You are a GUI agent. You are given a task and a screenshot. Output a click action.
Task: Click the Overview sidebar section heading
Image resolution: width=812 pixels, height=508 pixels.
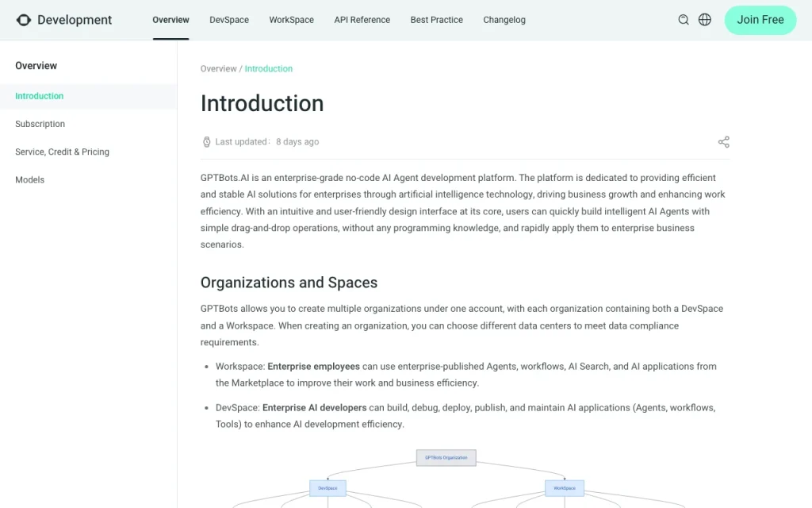pyautogui.click(x=36, y=66)
